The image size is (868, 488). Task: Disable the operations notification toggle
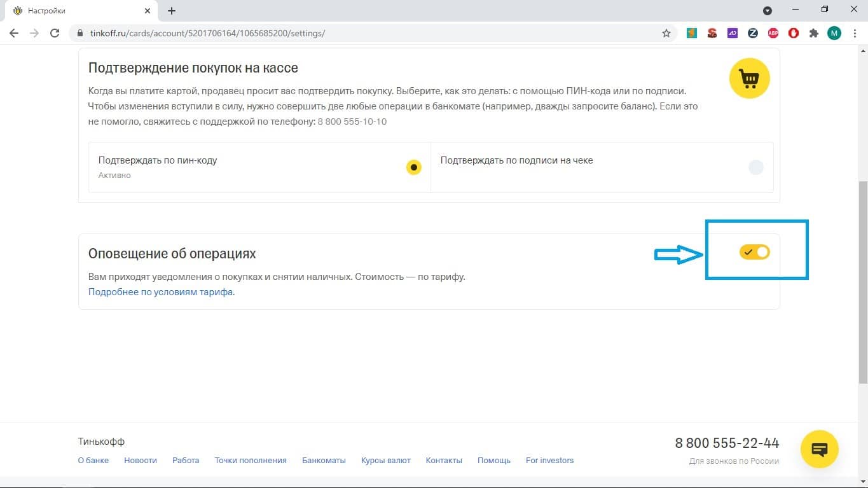754,252
